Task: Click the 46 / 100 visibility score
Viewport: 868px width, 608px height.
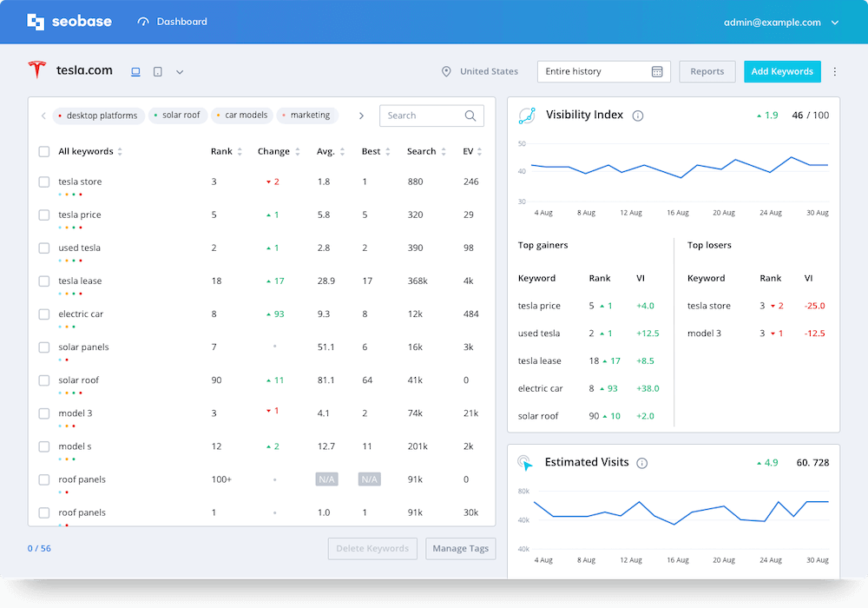Action: [x=811, y=116]
